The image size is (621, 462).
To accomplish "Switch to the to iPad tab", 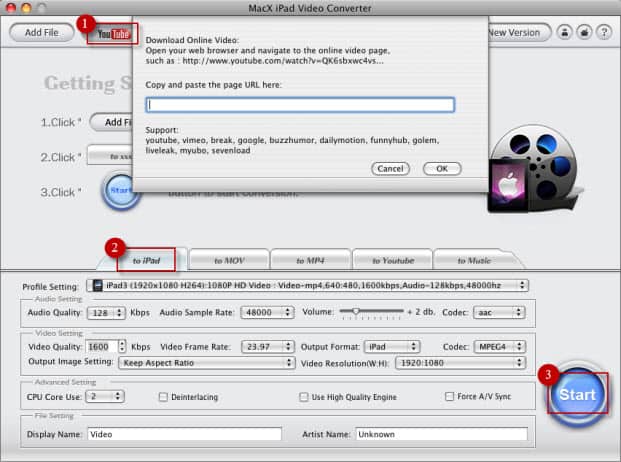I will click(146, 260).
